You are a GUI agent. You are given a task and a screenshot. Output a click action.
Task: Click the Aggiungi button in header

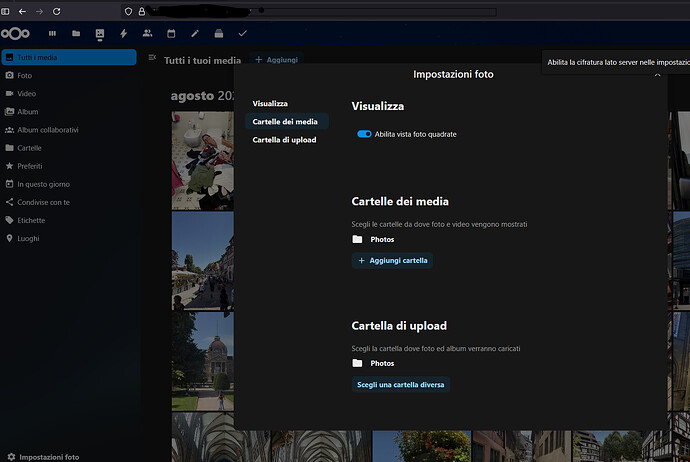click(276, 60)
